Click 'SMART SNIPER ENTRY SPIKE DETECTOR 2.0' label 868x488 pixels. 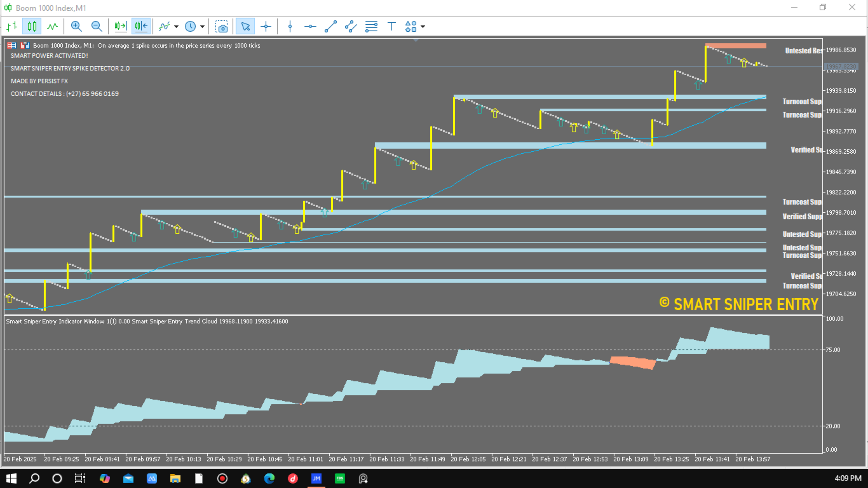pos(70,68)
